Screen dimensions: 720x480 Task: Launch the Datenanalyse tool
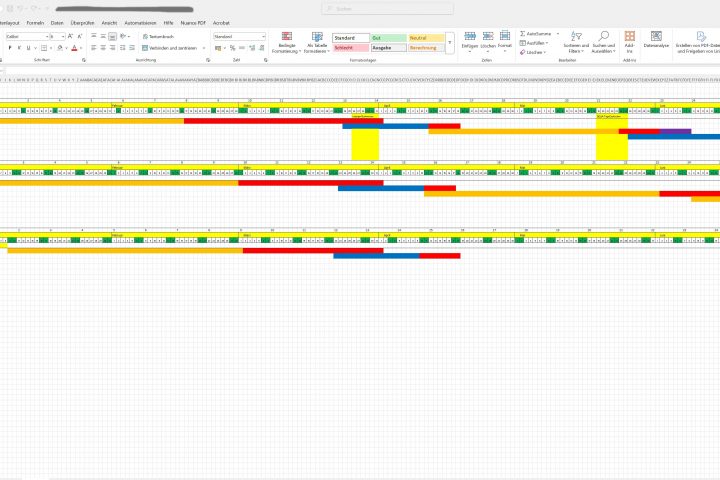[656, 38]
